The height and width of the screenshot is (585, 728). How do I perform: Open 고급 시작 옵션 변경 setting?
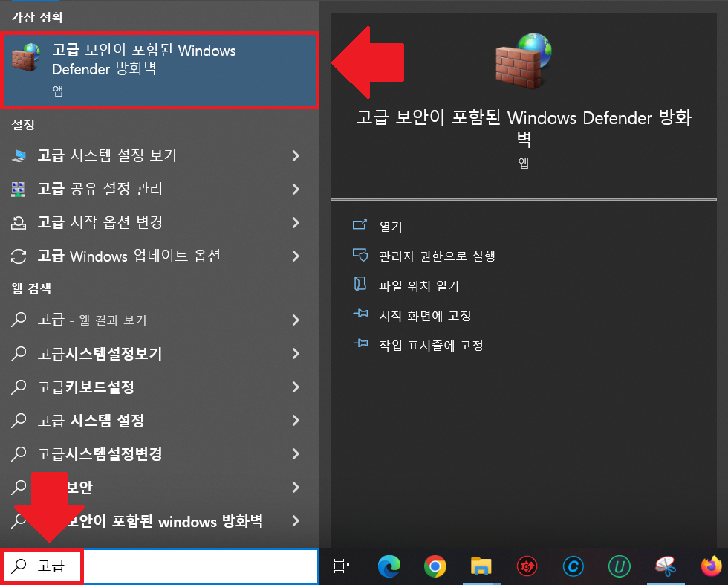click(x=159, y=222)
